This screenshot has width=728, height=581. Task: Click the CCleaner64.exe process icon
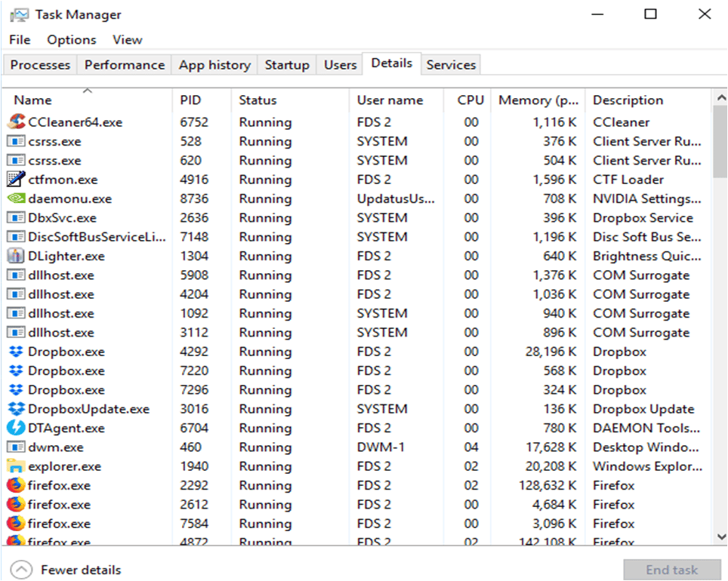pyautogui.click(x=17, y=122)
